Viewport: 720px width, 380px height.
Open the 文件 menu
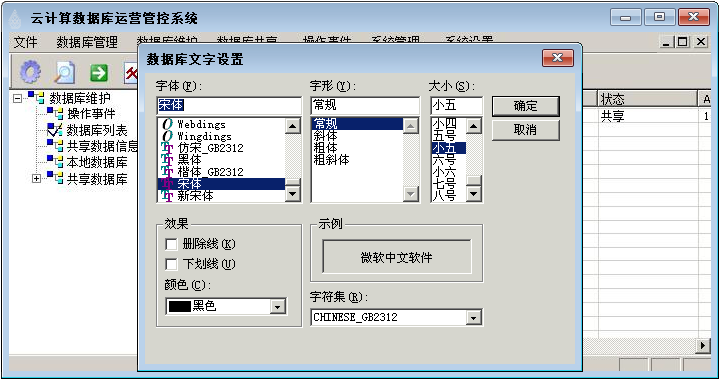pos(25,42)
